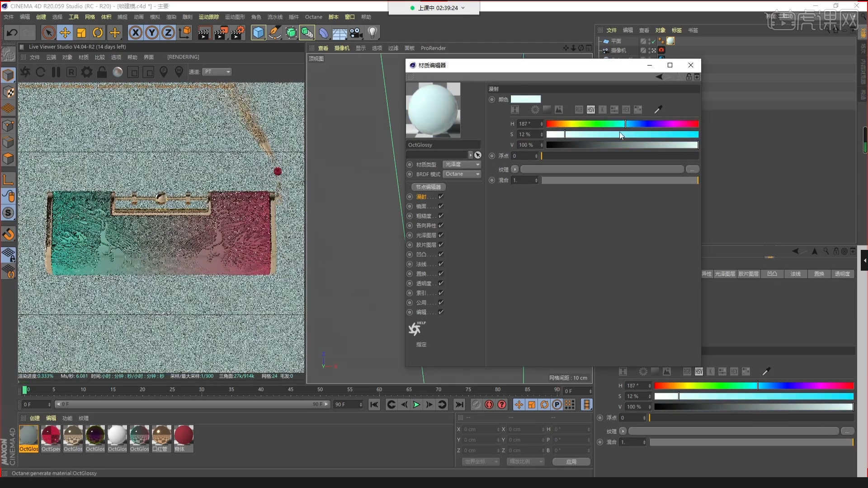The height and width of the screenshot is (488, 868).
Task: Toggle the 透明度 channel checkbox
Action: tap(441, 283)
